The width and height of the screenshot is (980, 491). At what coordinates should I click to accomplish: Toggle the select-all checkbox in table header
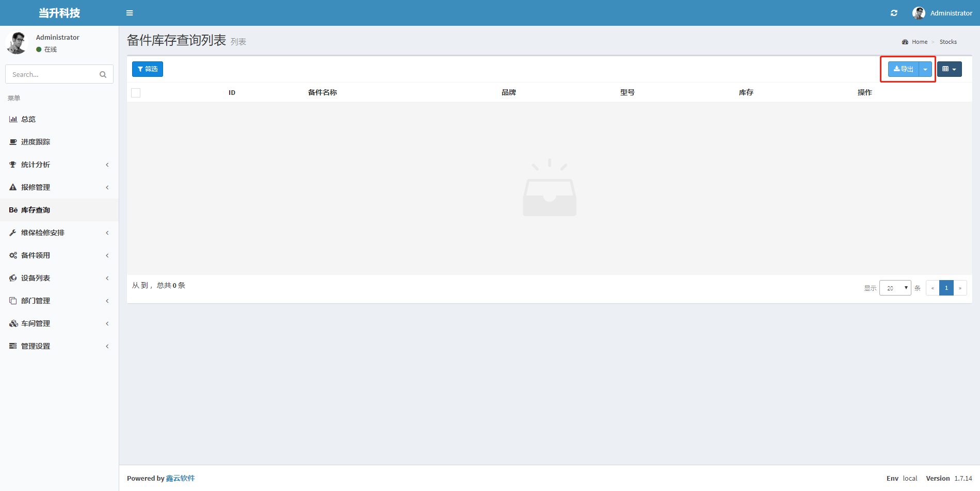coord(136,93)
